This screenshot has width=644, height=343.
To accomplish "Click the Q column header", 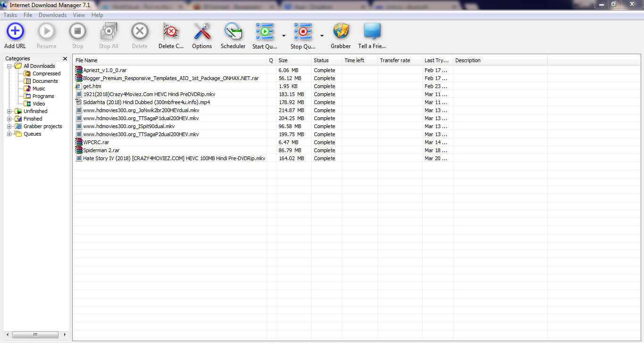I will [x=271, y=60].
